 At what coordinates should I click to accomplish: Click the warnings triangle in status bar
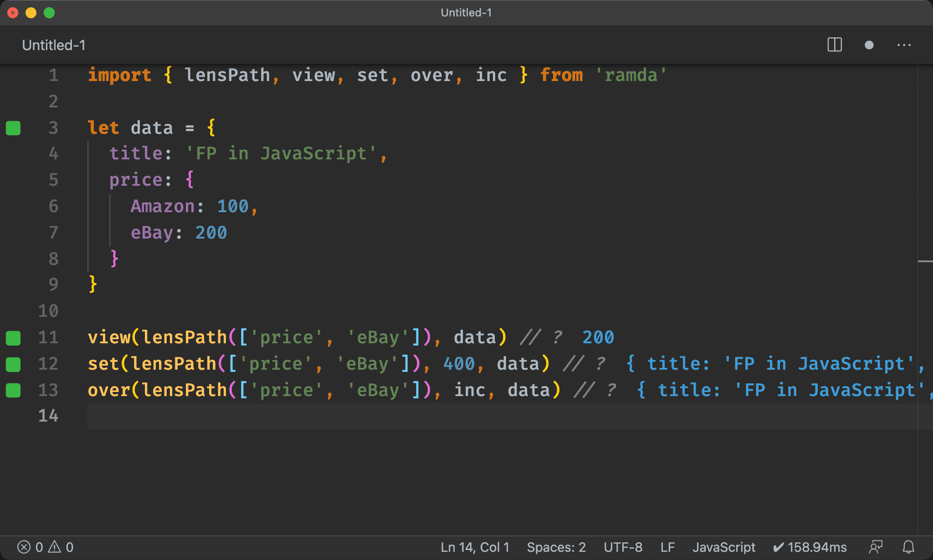click(55, 547)
